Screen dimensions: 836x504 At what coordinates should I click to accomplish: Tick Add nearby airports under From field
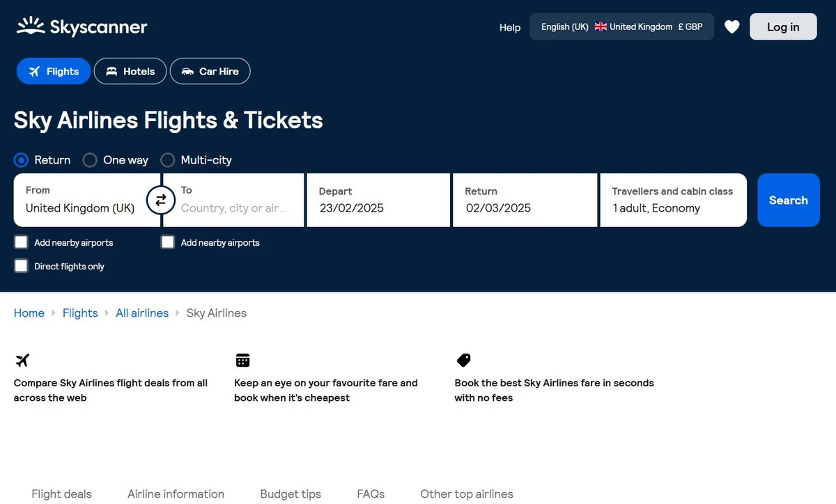click(x=22, y=242)
